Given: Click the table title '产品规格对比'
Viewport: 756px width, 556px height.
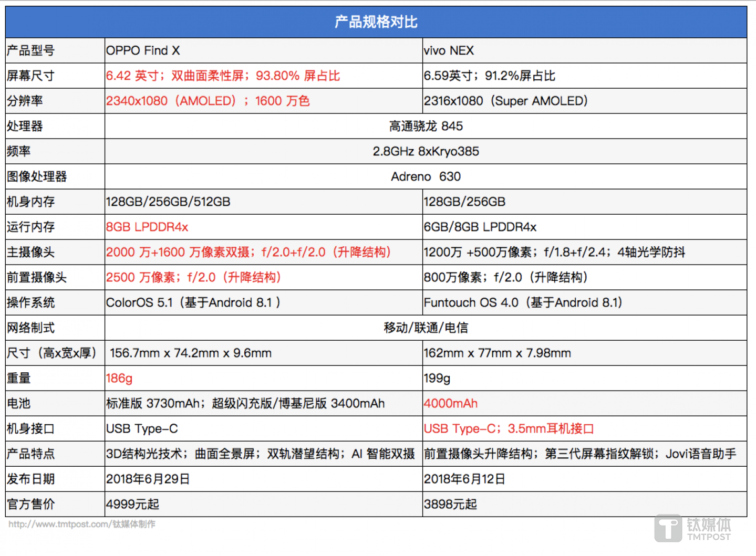Looking at the screenshot, I should 376,22.
